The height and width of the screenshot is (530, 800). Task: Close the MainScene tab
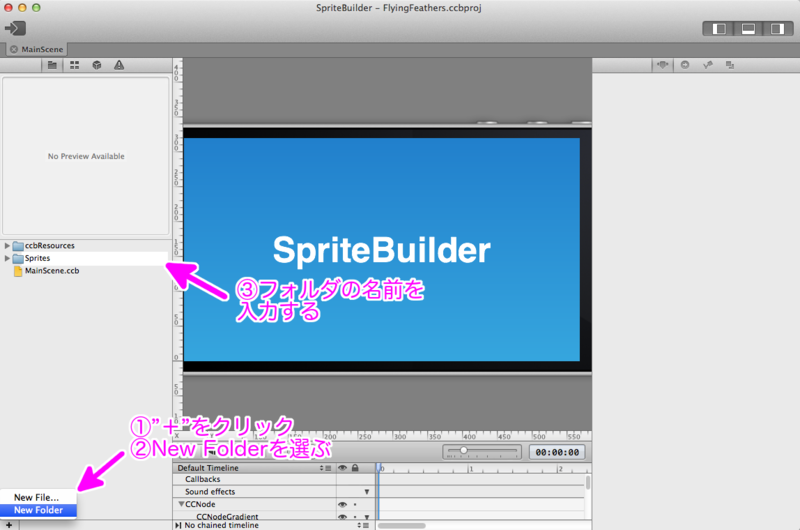point(14,49)
